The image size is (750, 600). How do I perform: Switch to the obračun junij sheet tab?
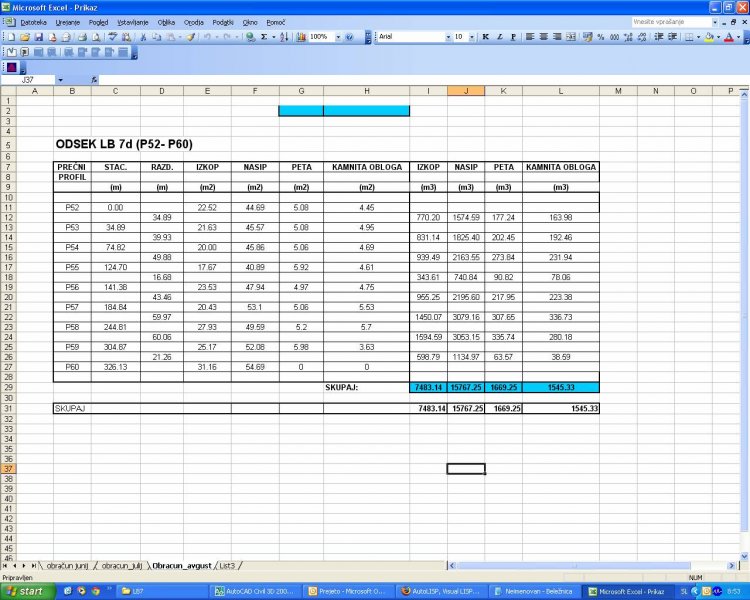click(67, 566)
